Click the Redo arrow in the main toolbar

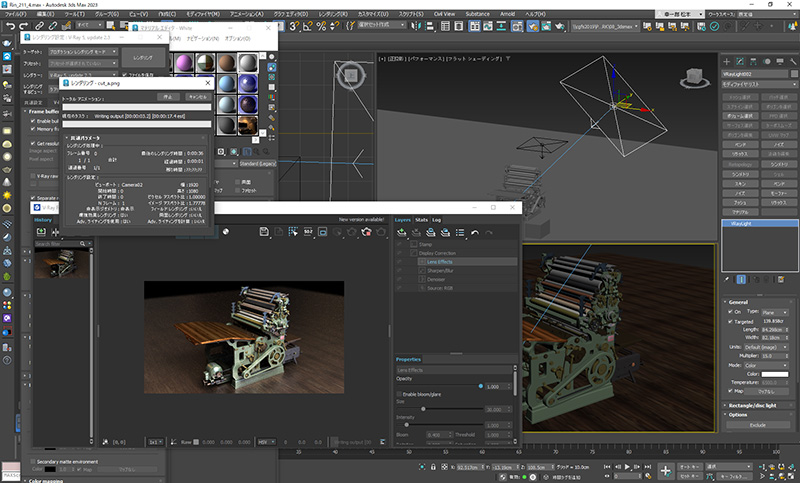23,26
